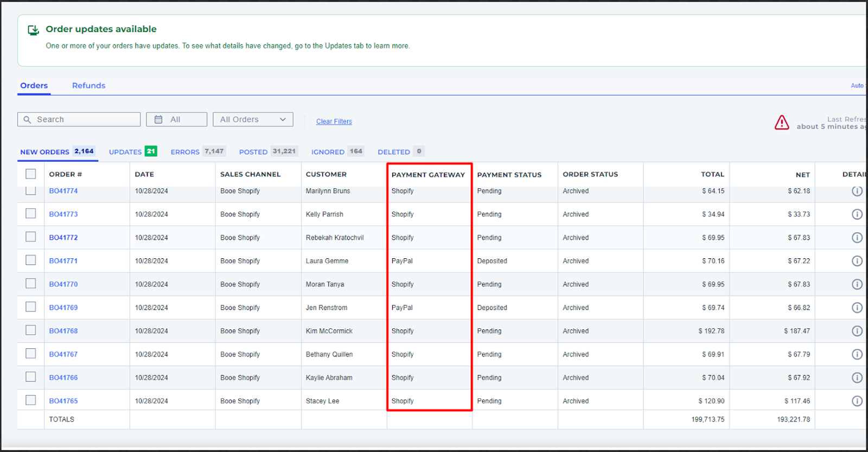Expand the All Orders dropdown

click(x=253, y=119)
